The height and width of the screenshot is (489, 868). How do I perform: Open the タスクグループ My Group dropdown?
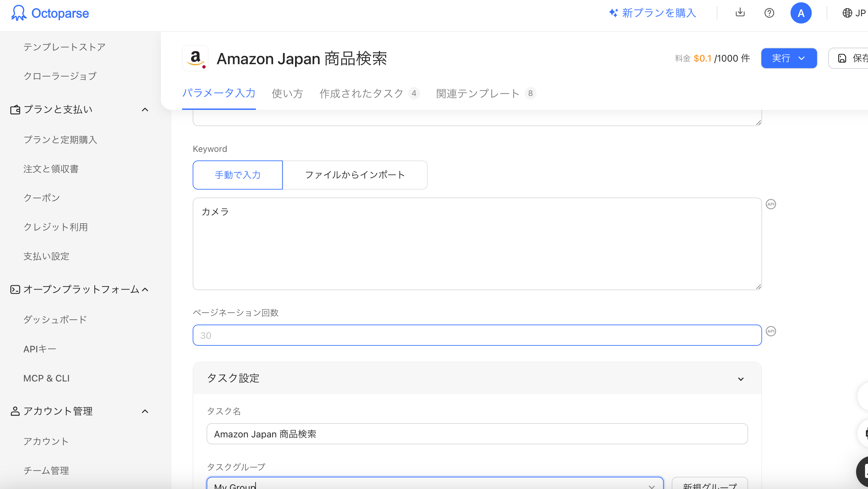435,483
